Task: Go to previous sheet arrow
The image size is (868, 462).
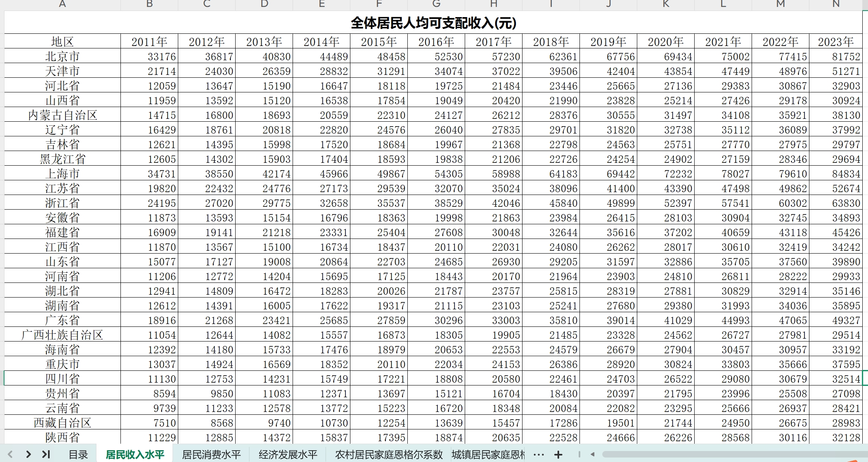Action: tap(11, 454)
